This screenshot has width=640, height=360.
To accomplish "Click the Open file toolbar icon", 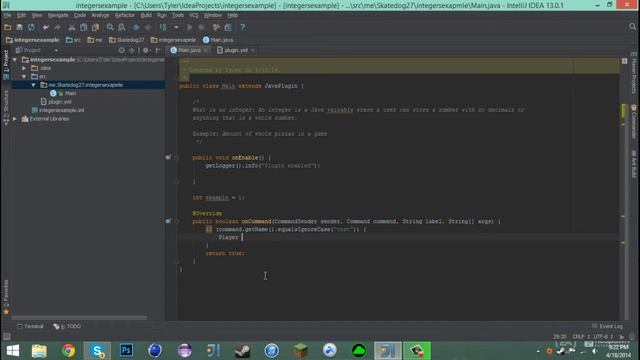I will pyautogui.click(x=8, y=27).
